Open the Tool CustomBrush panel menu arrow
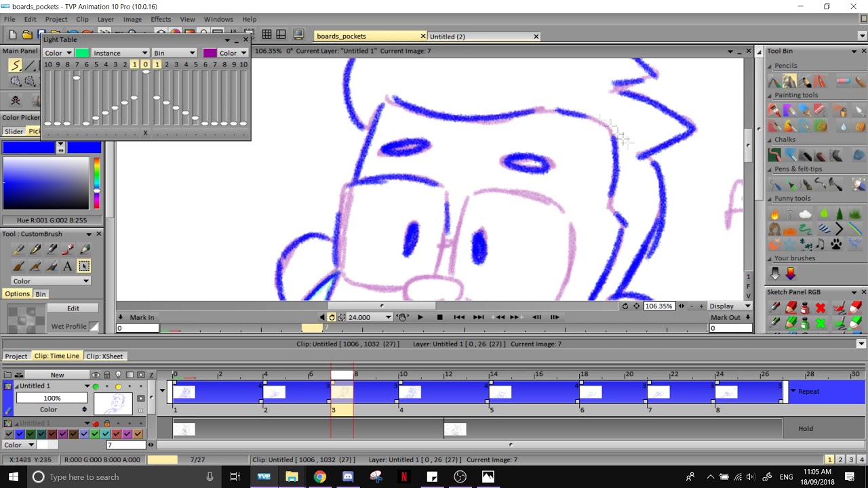868x488 pixels. (88, 234)
